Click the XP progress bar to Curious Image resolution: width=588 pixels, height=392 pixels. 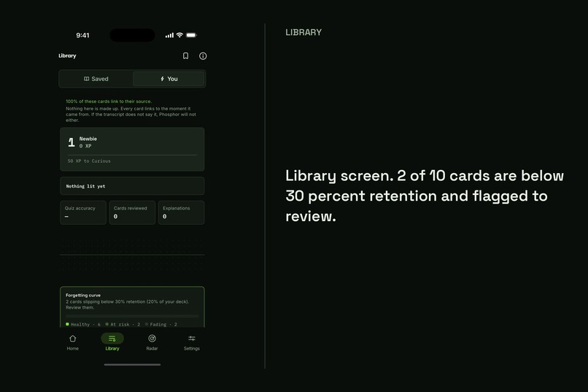tap(132, 155)
